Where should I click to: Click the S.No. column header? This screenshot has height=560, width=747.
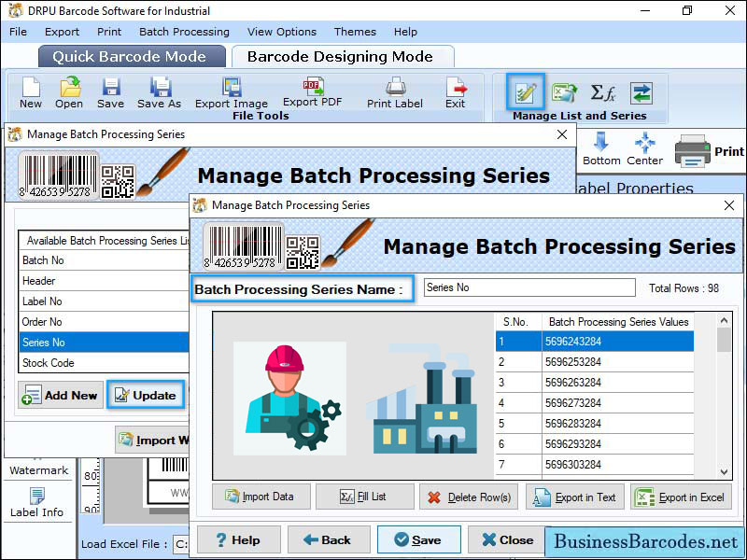tap(518, 322)
